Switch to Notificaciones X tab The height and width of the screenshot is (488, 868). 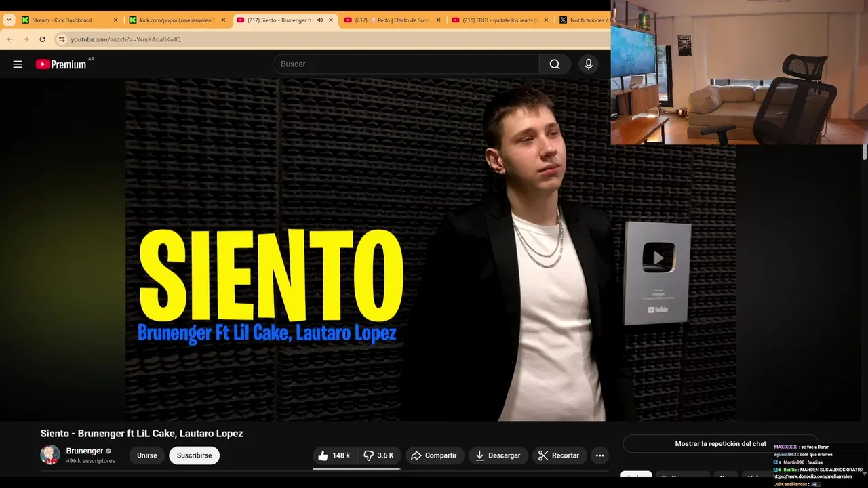tap(583, 20)
